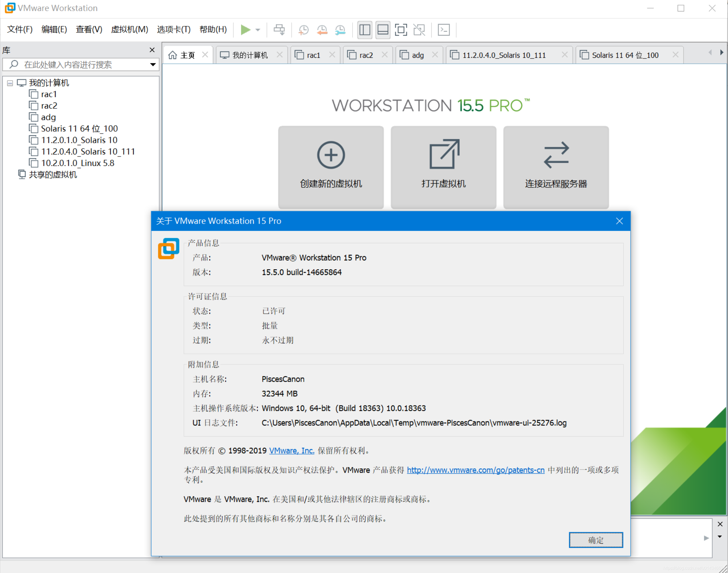The height and width of the screenshot is (573, 728).
Task: Close the 关于 VMware Workstation dialog
Action: coord(619,221)
